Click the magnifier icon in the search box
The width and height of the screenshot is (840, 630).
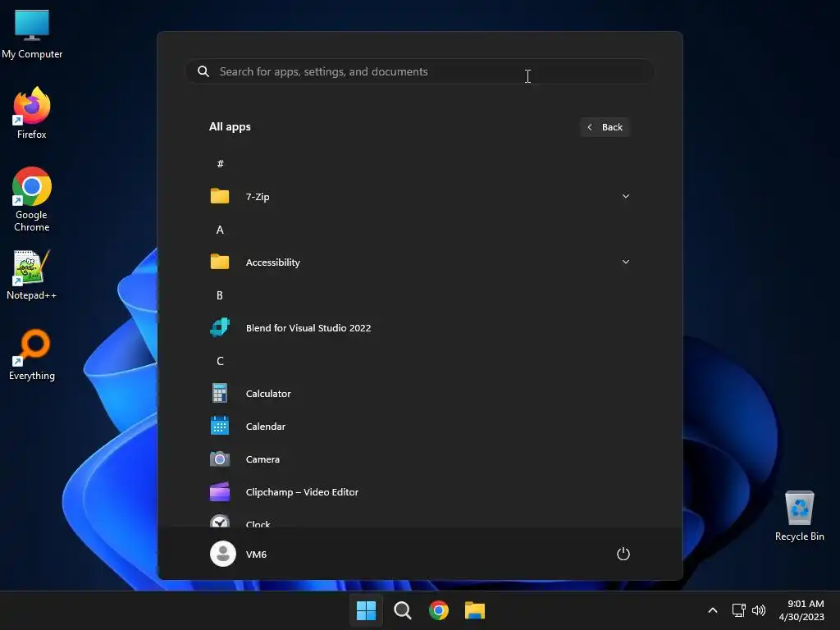[x=203, y=71]
